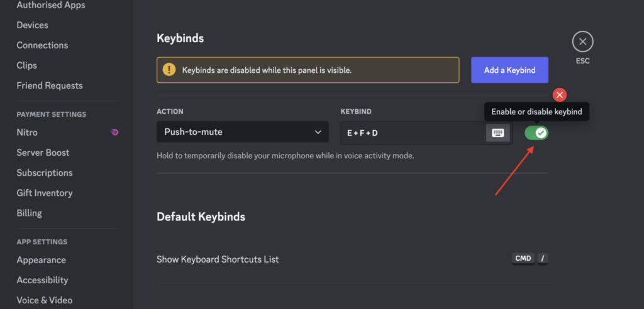This screenshot has height=309, width=644.
Task: Click Show Keyboard Shortcuts List row text
Action: point(218,259)
